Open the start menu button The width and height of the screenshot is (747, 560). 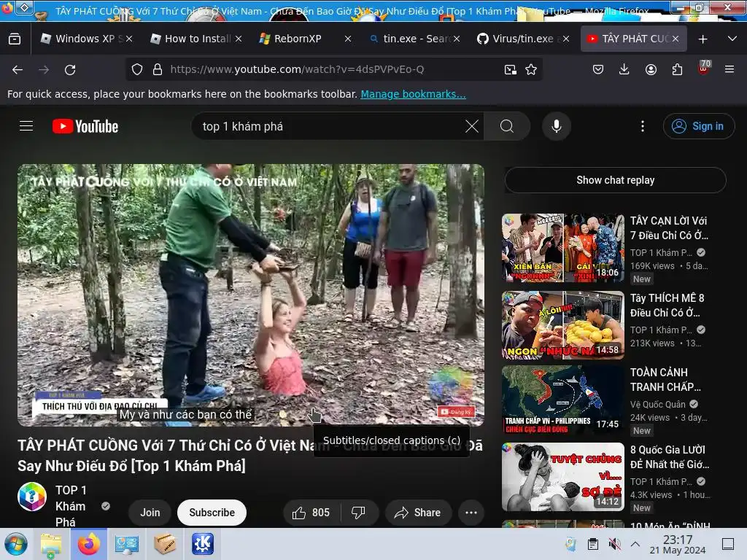coord(16,544)
